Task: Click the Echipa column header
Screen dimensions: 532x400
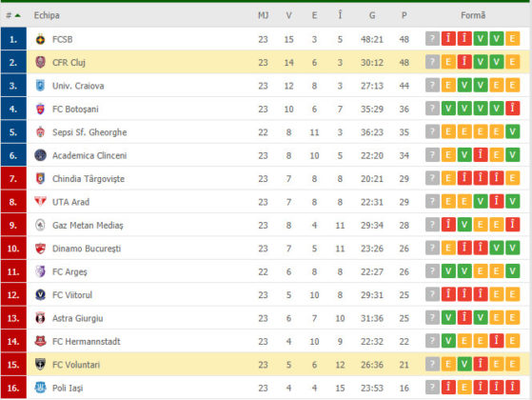Action: coord(47,15)
